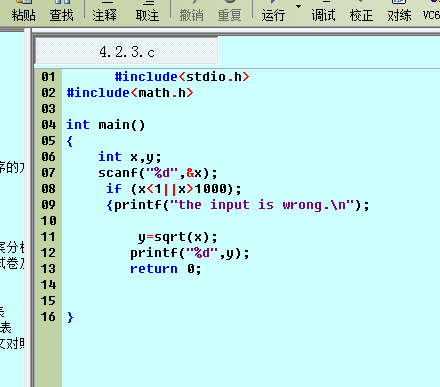The height and width of the screenshot is (387, 440).
Task: Click the opening brace on line 05
Action: (70, 141)
